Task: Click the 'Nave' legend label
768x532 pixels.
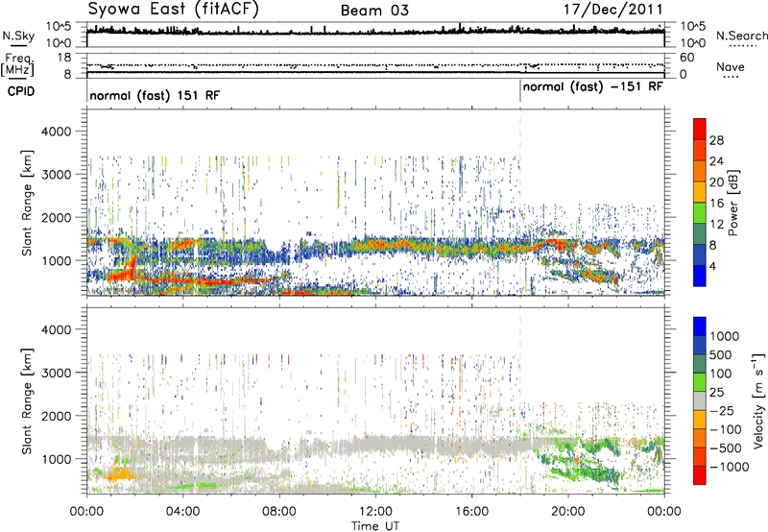Action: pos(731,67)
